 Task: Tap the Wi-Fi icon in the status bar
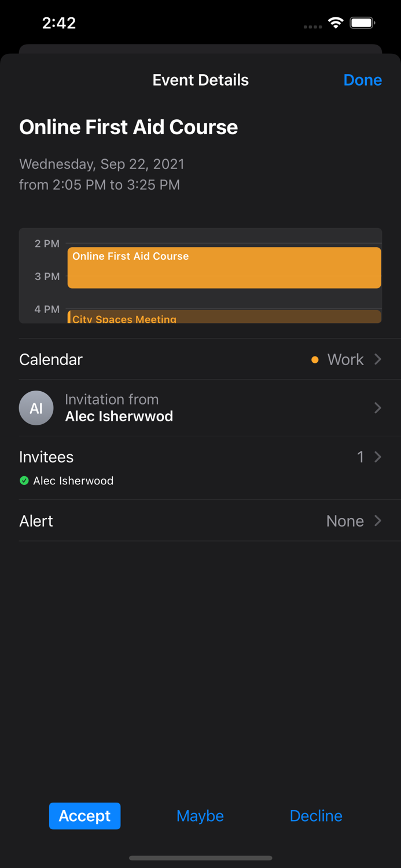(337, 23)
